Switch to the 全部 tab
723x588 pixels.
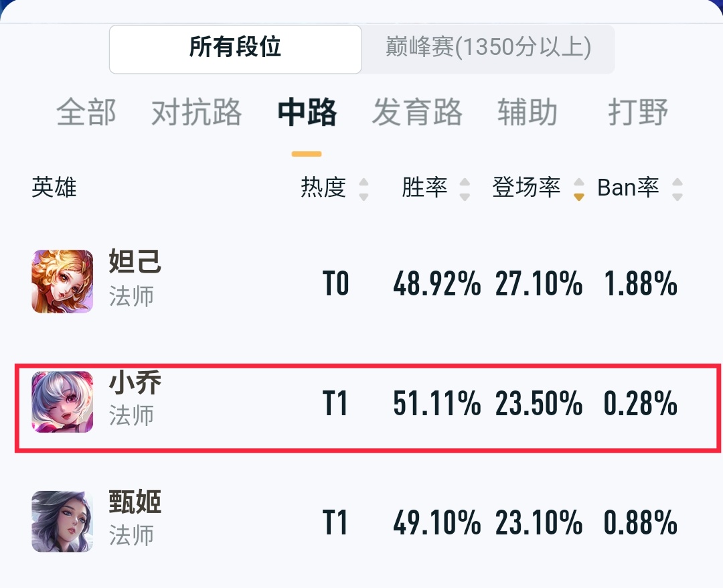pyautogui.click(x=86, y=112)
